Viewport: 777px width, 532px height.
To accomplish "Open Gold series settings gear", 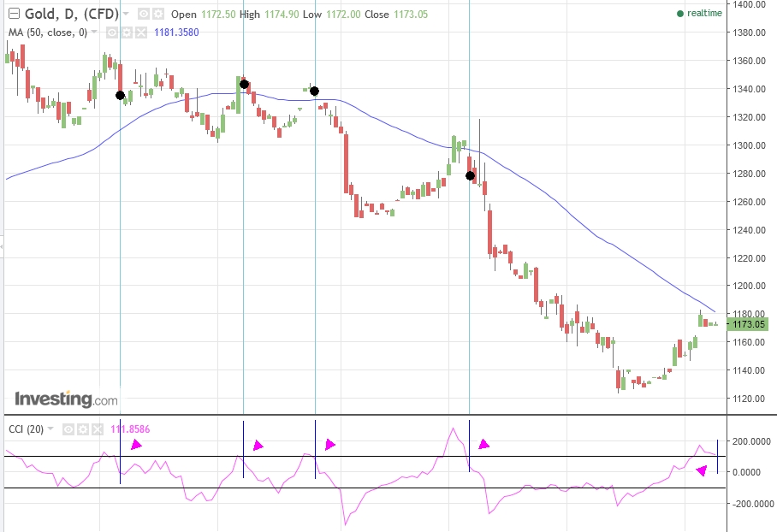I will (158, 15).
